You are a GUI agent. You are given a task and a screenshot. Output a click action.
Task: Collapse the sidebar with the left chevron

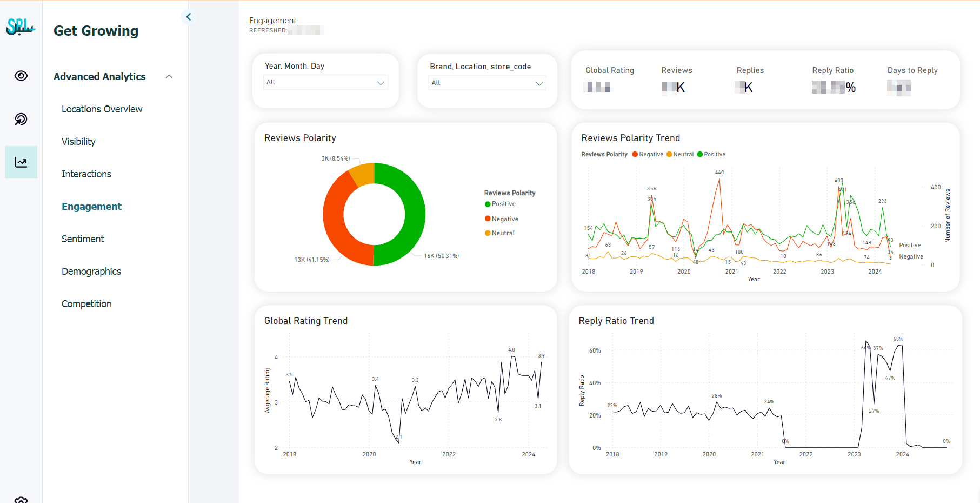188,17
